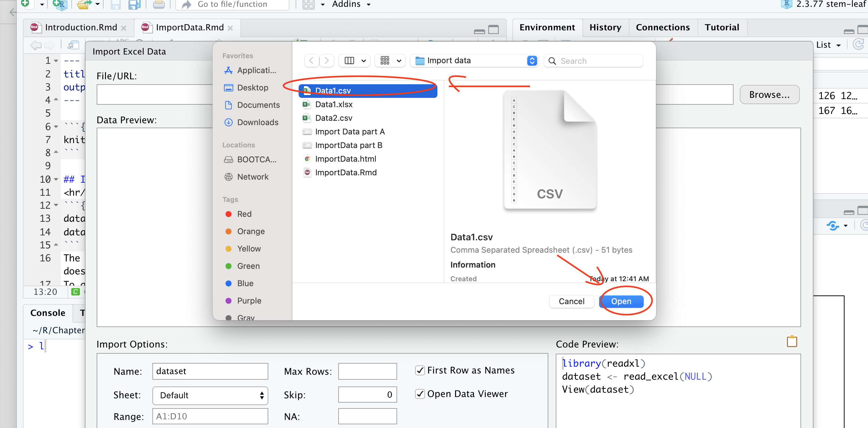Click the clipboard copy icon in Code Preview
The image size is (868, 428).
tap(791, 342)
